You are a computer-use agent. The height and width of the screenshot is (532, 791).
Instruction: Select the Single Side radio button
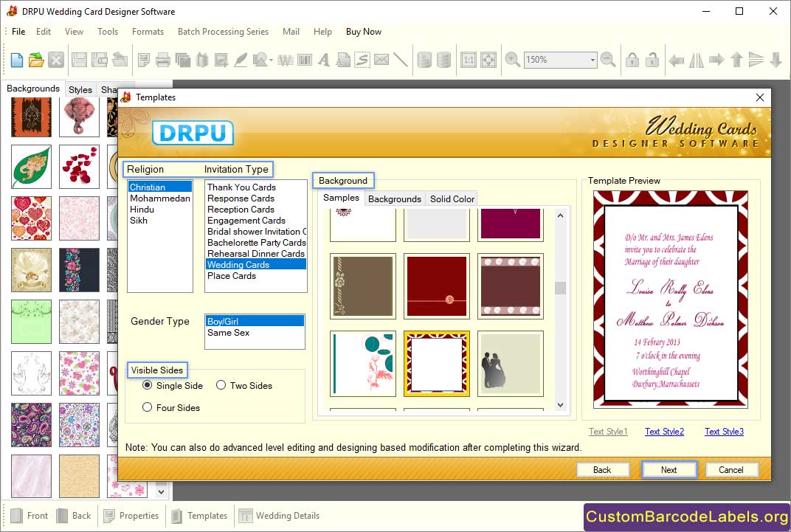[x=148, y=385]
